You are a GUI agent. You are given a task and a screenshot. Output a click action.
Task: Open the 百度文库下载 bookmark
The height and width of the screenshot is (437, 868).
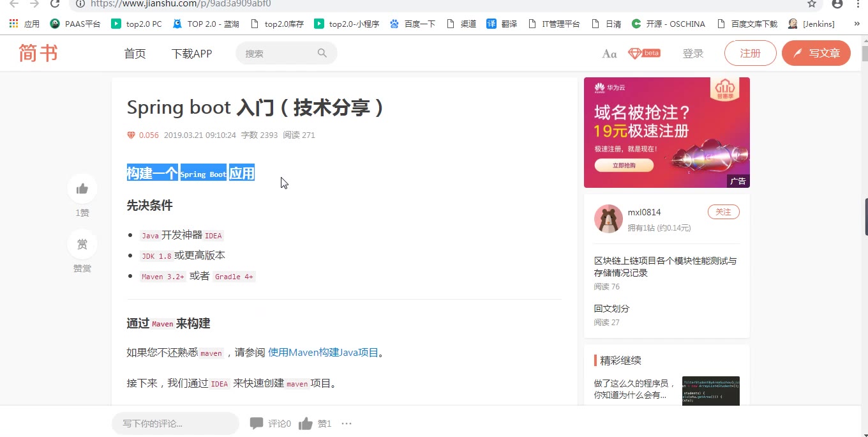click(x=747, y=24)
